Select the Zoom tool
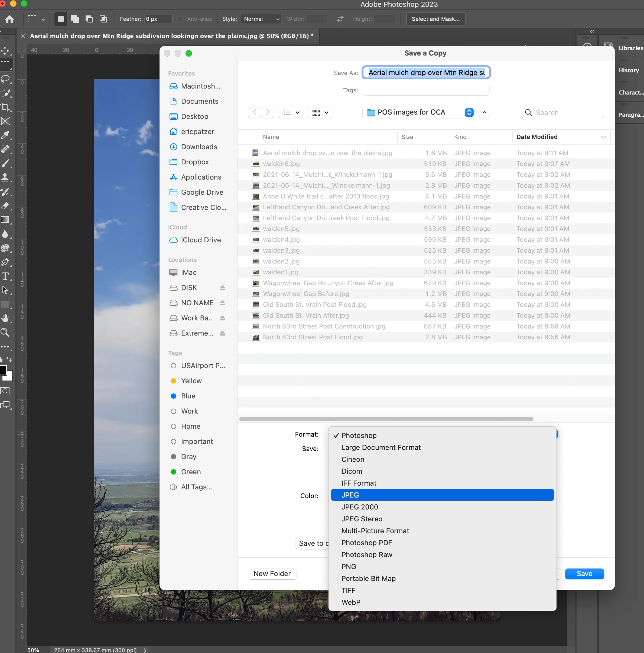This screenshot has width=644, height=653. coord(5,332)
